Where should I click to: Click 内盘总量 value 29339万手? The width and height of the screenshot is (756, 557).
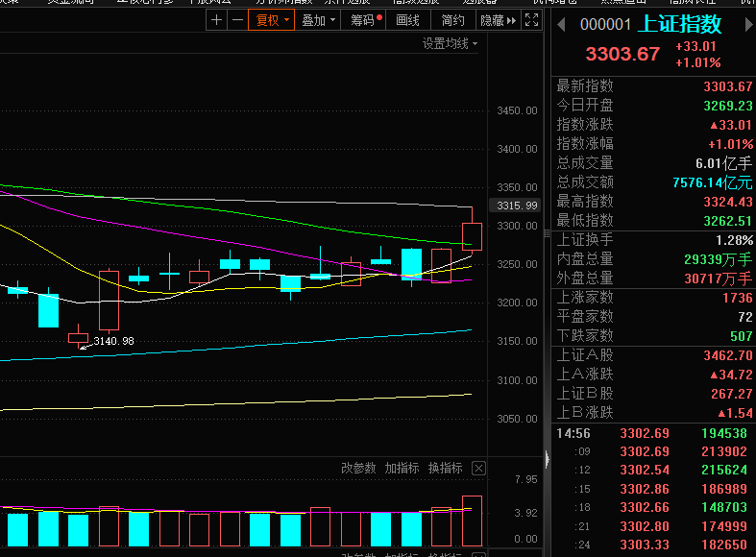tap(719, 259)
